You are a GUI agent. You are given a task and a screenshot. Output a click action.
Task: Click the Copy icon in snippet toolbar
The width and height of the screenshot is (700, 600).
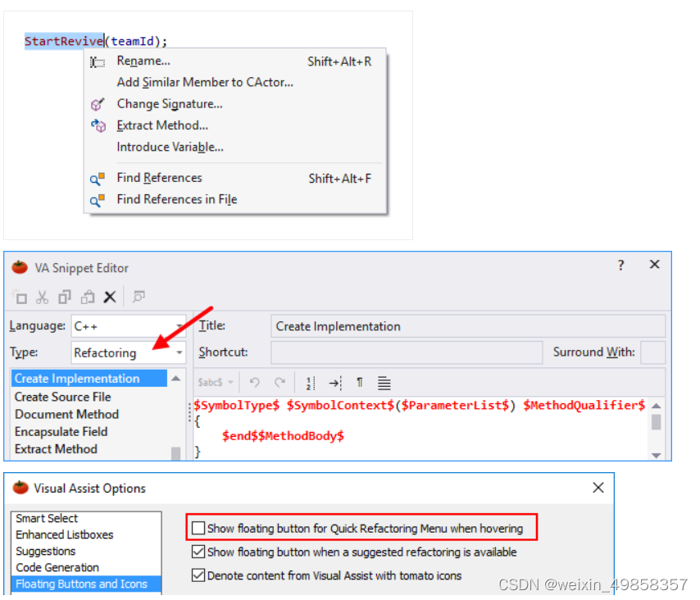pyautogui.click(x=65, y=297)
